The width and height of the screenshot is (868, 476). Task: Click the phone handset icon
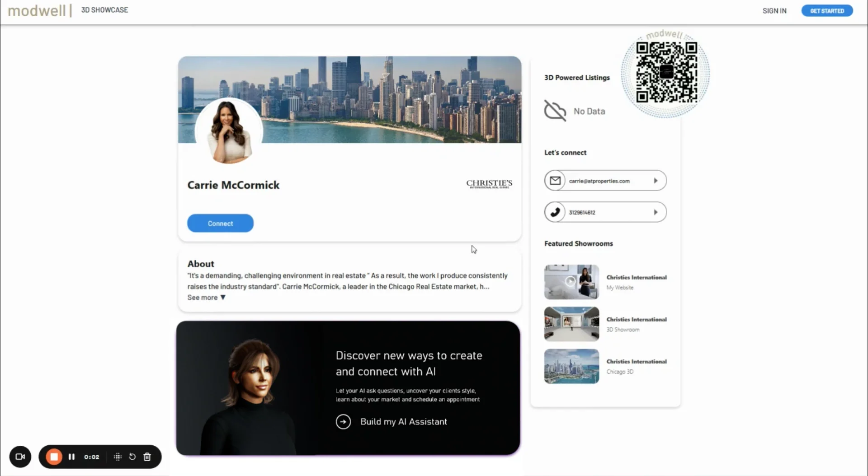coord(555,212)
